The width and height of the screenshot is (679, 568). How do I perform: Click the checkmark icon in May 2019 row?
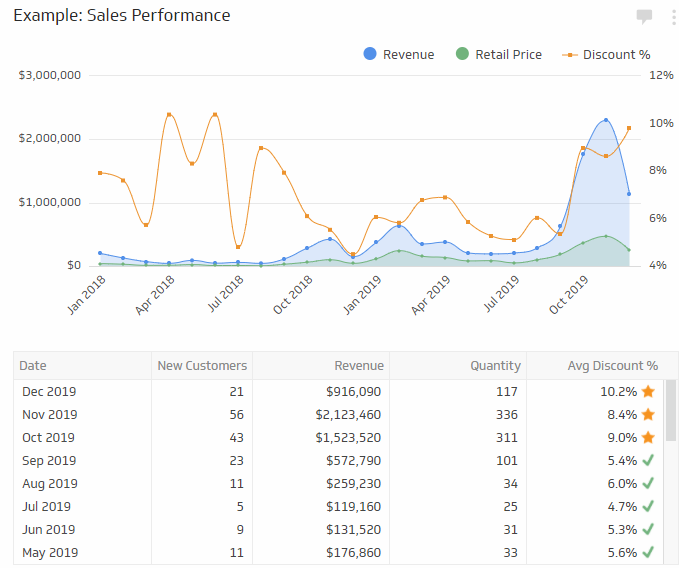pos(648,552)
